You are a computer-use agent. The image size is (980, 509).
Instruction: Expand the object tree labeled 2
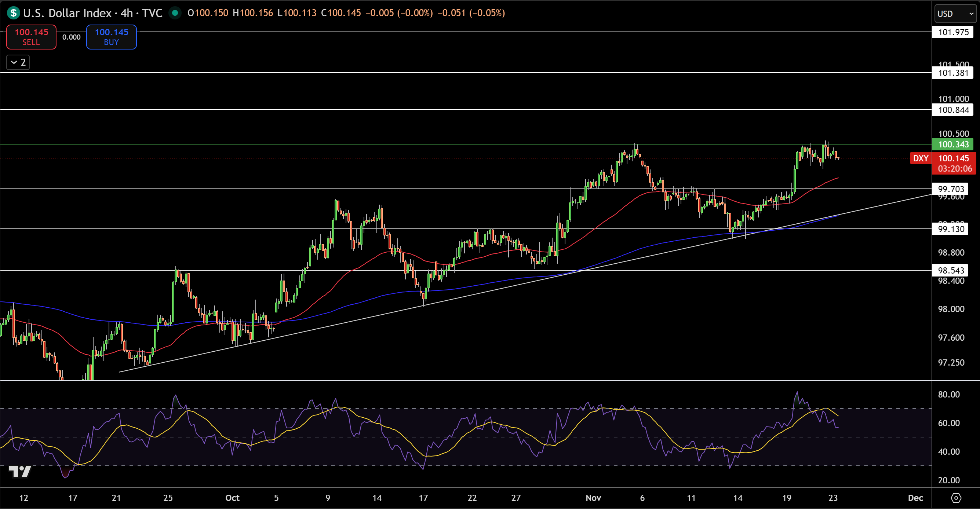tap(18, 62)
